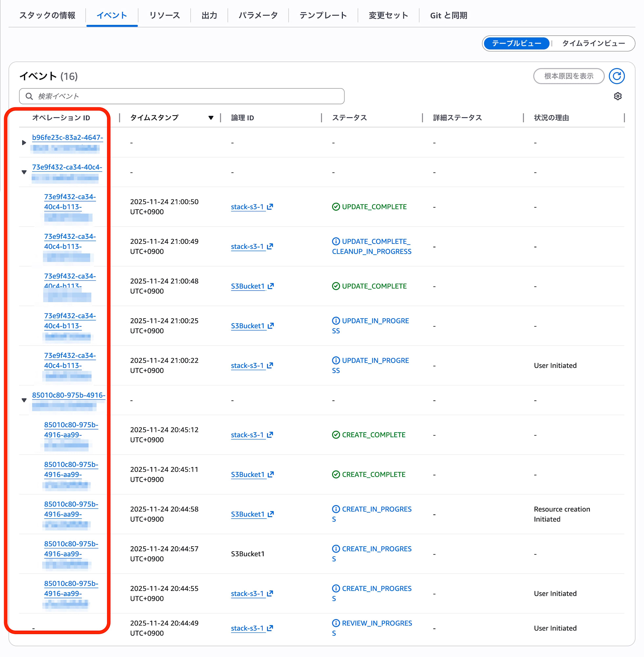This screenshot has height=657, width=644.
Task: Switch to テーブルビュー view toggle
Action: (516, 43)
